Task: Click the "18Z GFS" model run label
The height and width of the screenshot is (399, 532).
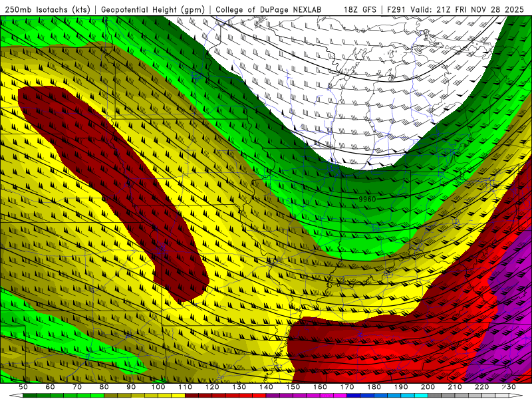Action: [x=360, y=9]
